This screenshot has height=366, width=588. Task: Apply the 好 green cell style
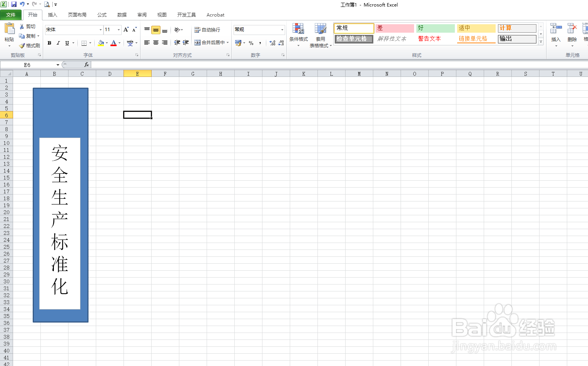point(436,28)
